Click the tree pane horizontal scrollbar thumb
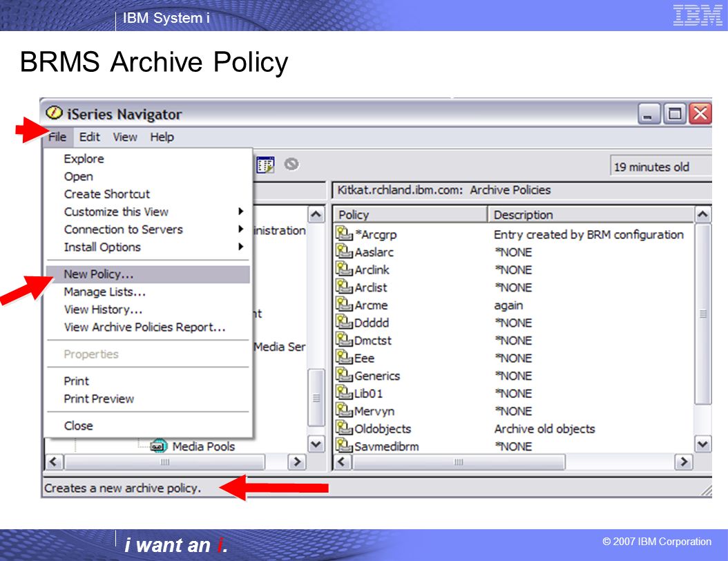Image resolution: width=728 pixels, height=561 pixels. 165,462
